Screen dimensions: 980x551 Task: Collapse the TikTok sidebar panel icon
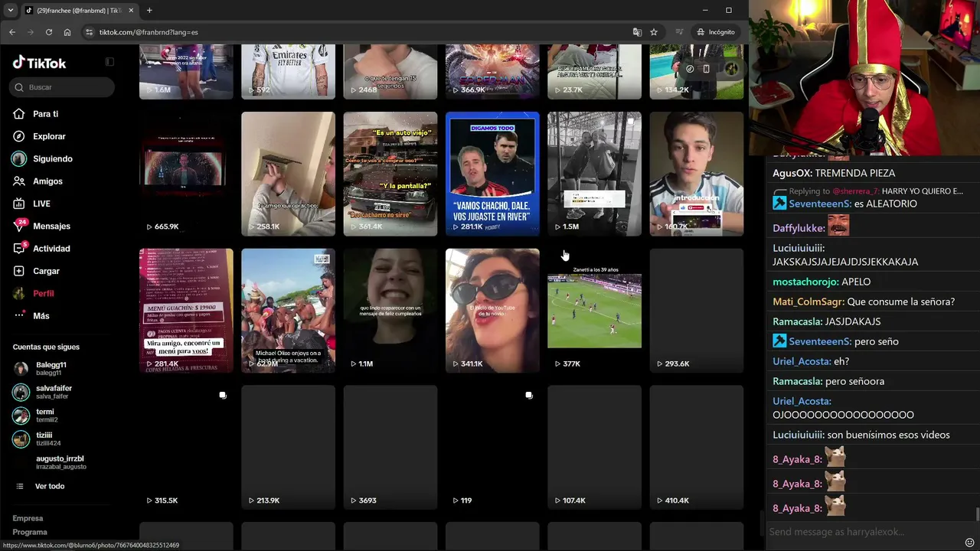(109, 62)
